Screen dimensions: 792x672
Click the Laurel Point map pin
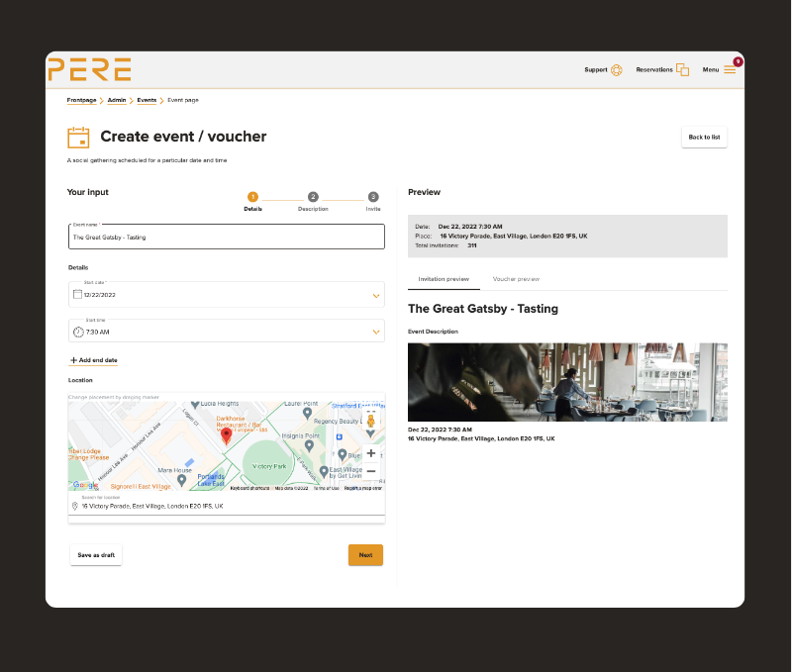(307, 413)
